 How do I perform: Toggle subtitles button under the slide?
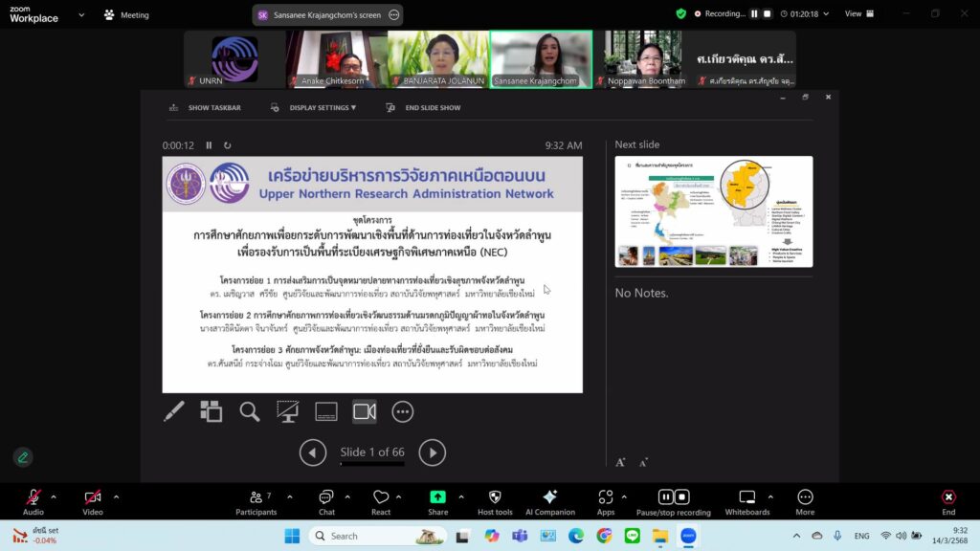click(326, 411)
